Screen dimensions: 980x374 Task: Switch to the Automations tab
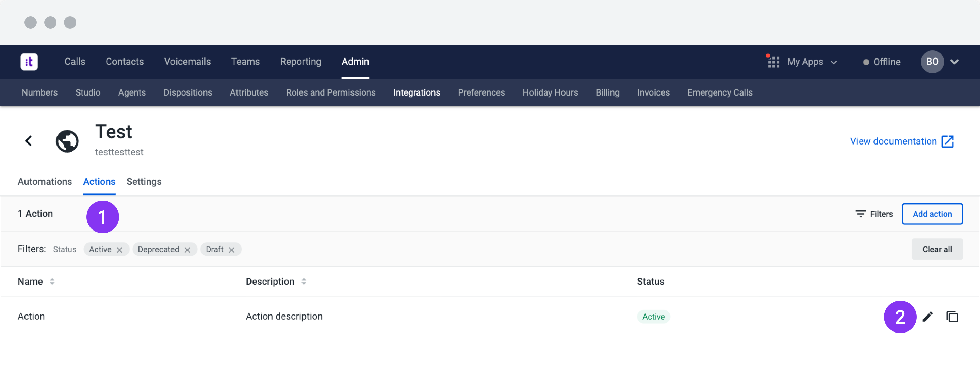click(x=45, y=181)
